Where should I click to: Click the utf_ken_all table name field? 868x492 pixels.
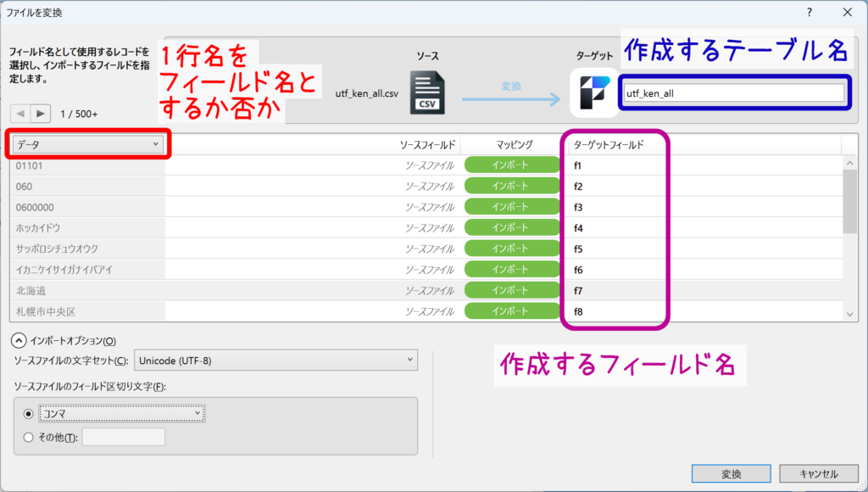tap(733, 92)
